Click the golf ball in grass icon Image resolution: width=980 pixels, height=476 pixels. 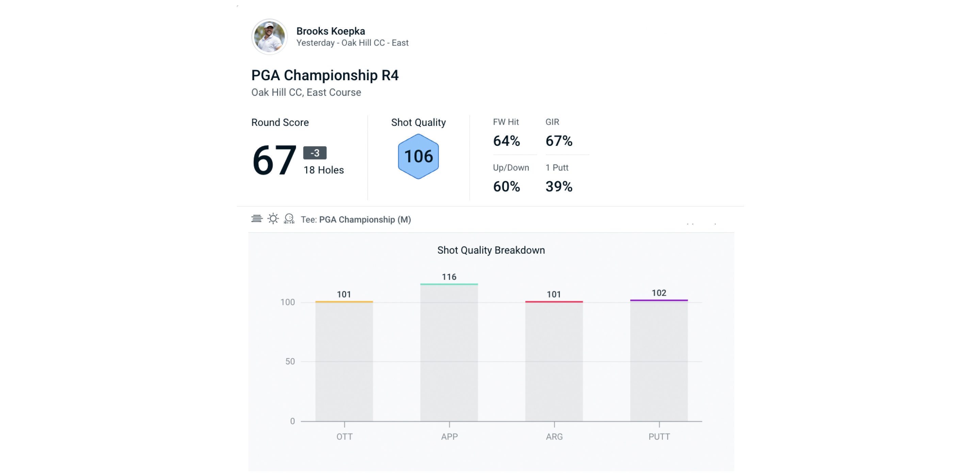click(x=289, y=219)
